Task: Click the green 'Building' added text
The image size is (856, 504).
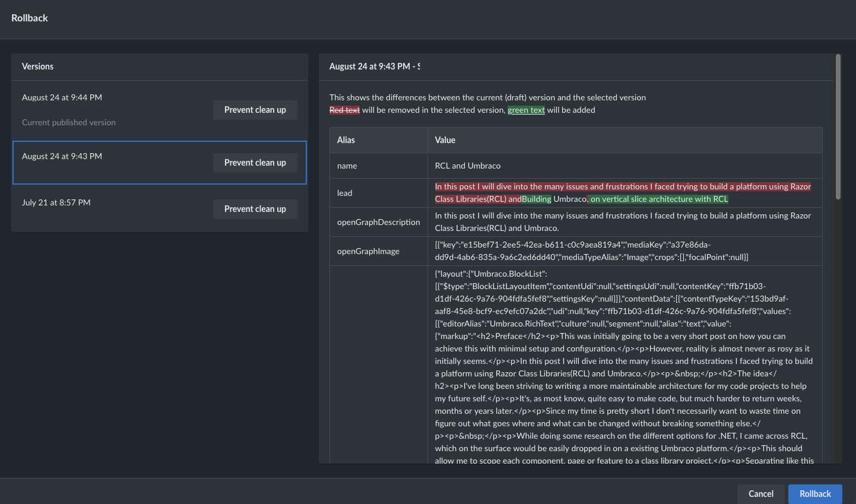Action: tap(536, 199)
